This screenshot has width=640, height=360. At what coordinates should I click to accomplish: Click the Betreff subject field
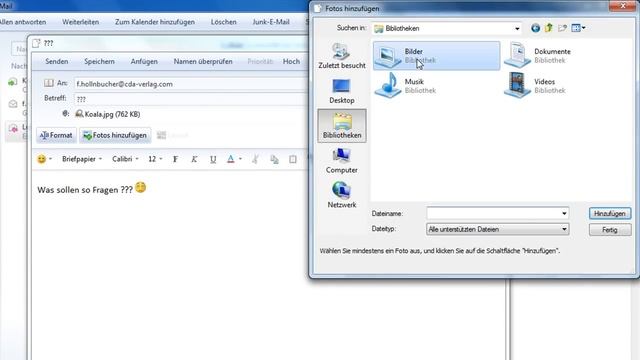(x=190, y=99)
